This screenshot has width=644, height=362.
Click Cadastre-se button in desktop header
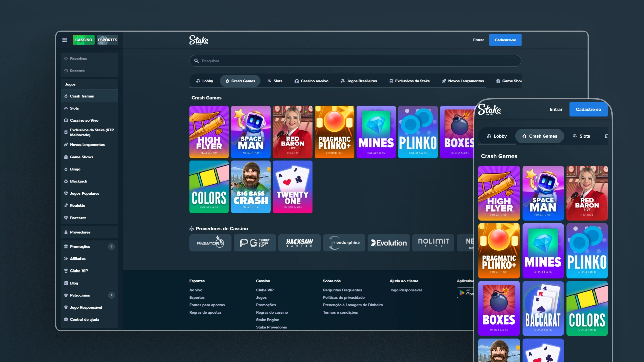point(505,40)
